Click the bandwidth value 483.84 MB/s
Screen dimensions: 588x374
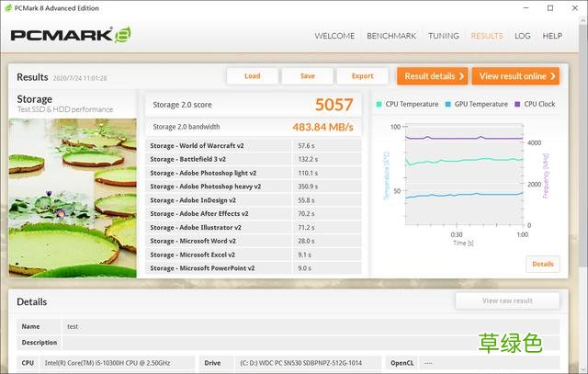pyautogui.click(x=322, y=127)
